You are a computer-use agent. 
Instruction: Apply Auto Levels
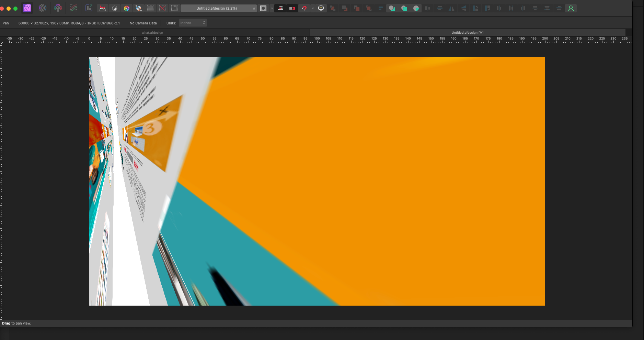[x=103, y=8]
